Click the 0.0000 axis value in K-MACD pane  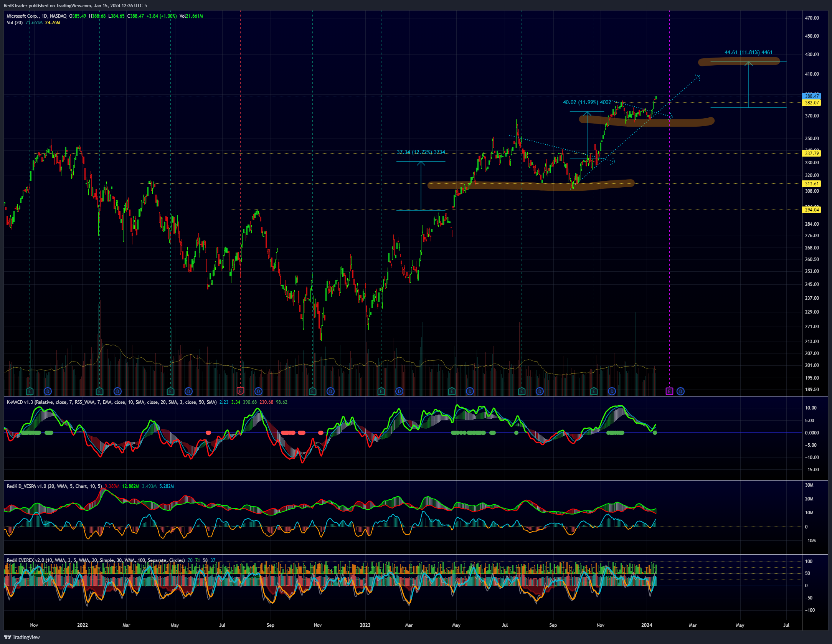(x=812, y=433)
